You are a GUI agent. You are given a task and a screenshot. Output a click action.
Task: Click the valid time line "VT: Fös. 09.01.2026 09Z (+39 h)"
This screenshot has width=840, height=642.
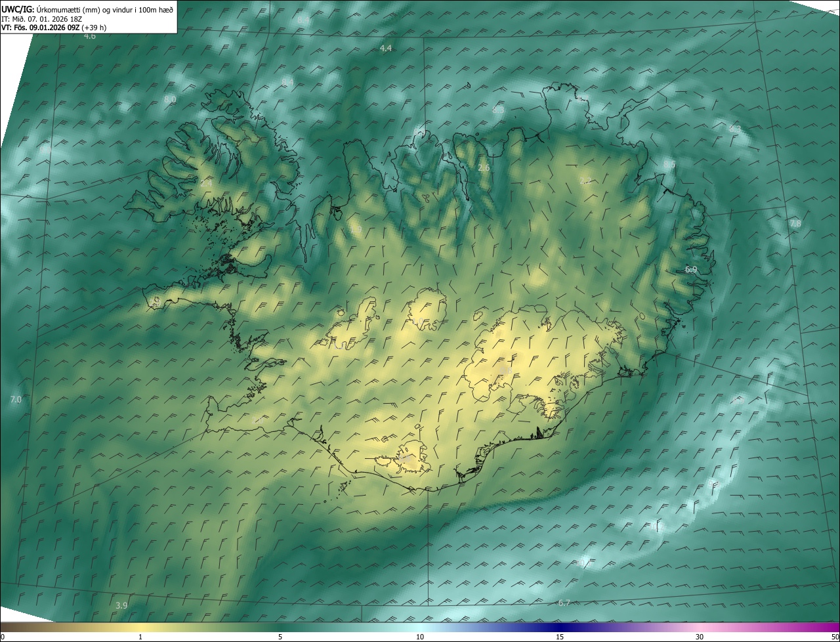[54, 28]
